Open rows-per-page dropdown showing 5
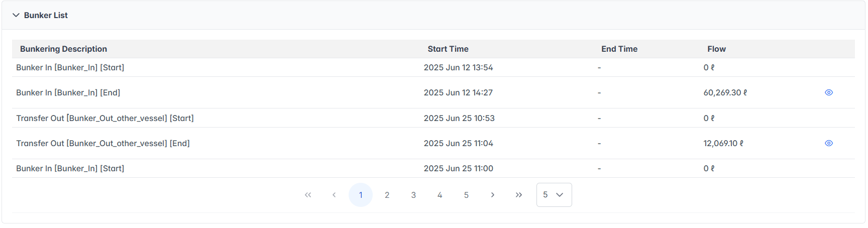The height and width of the screenshot is (228, 868). pyautogui.click(x=554, y=195)
